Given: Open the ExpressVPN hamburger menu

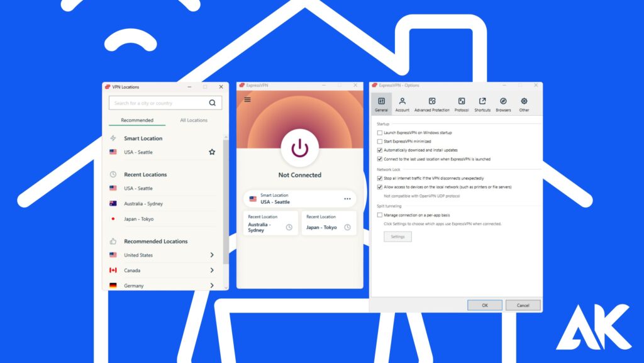Looking at the screenshot, I should 247,99.
